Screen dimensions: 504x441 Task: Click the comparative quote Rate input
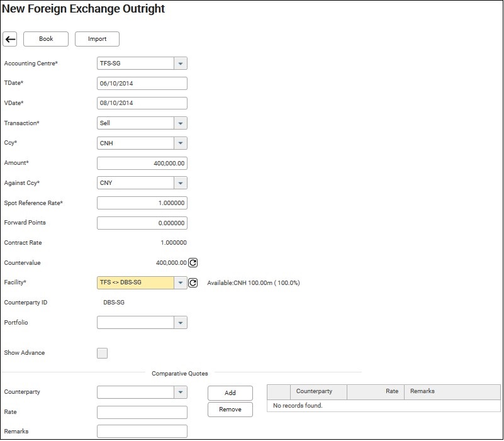(x=142, y=413)
